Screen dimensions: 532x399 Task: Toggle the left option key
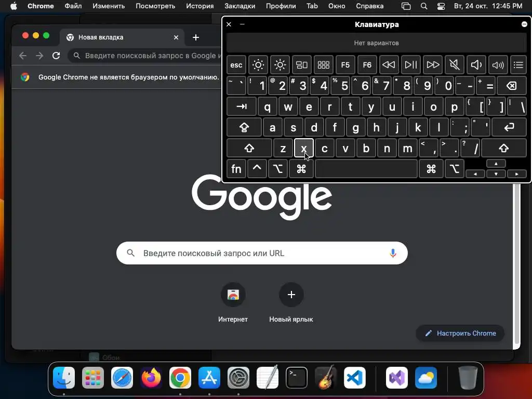(278, 169)
